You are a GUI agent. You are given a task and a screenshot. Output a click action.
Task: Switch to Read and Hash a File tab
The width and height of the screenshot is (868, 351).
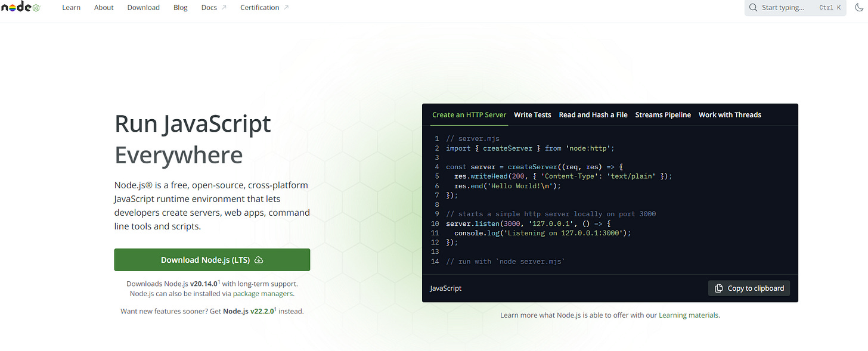tap(593, 115)
